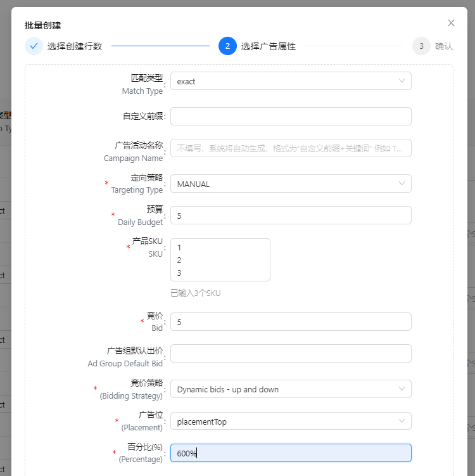Click the Targeting Type dropdown arrow
Image resolution: width=475 pixels, height=476 pixels.
[402, 184]
